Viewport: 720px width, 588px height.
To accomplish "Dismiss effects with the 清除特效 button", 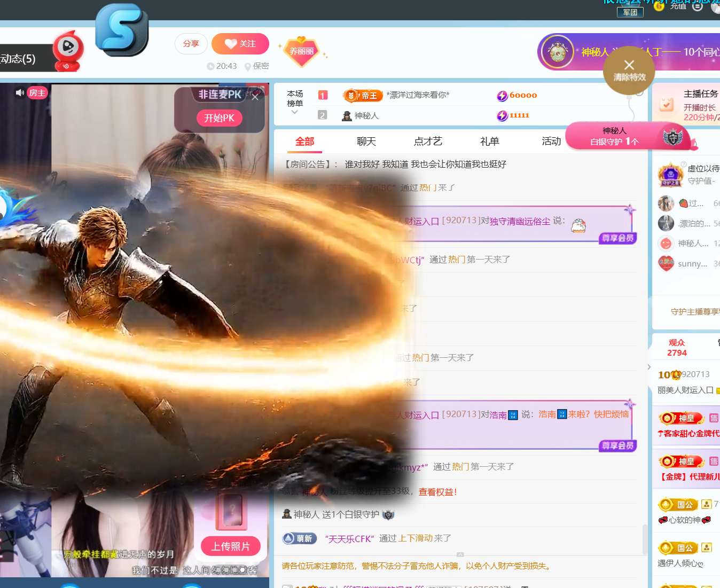I will pyautogui.click(x=629, y=70).
